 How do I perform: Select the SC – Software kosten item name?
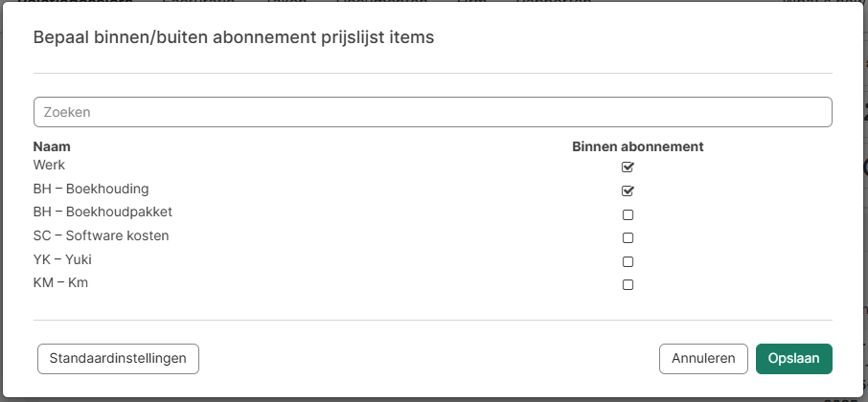click(x=101, y=235)
